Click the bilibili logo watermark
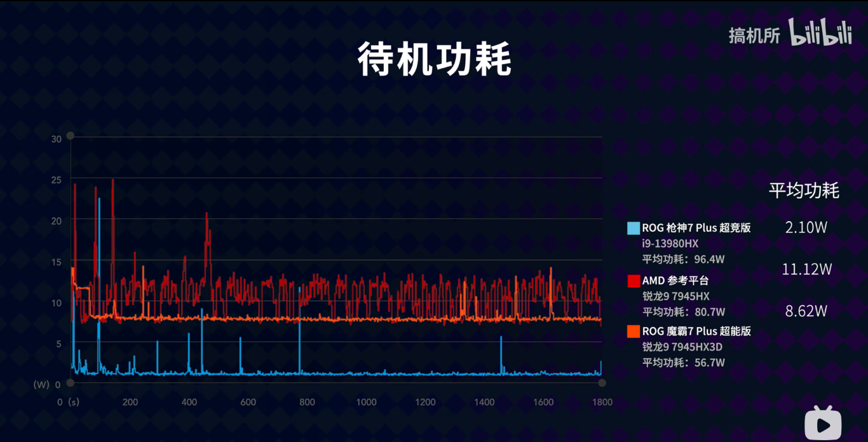868x442 pixels. click(x=820, y=32)
